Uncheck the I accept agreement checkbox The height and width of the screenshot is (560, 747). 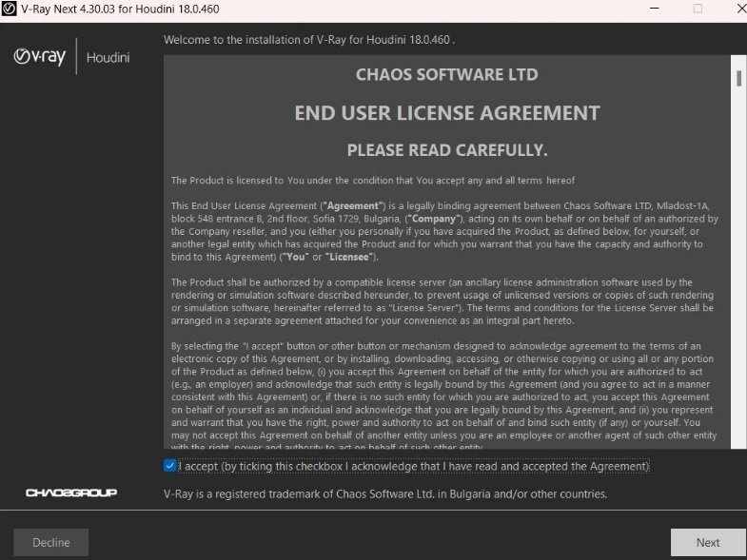pos(170,466)
